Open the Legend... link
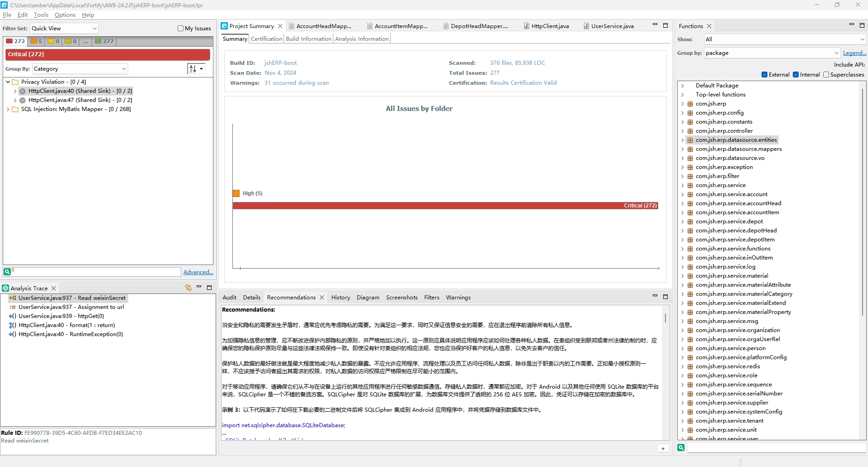 (x=854, y=53)
